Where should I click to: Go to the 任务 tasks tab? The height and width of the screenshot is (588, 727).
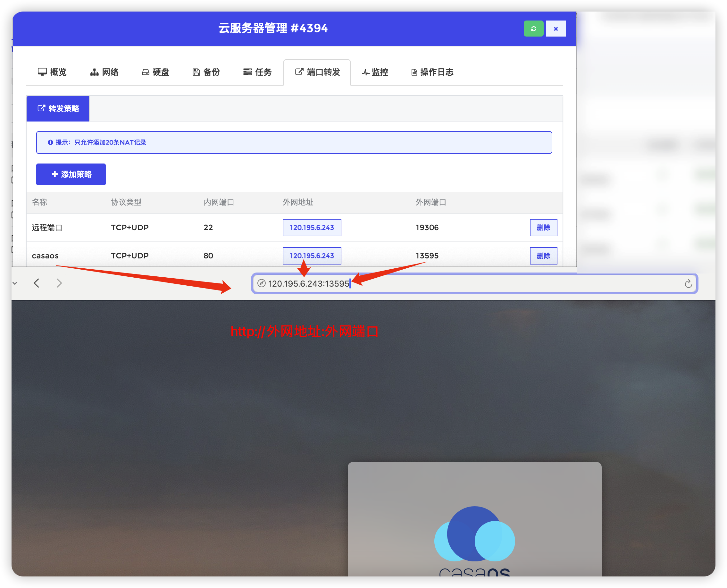[257, 72]
